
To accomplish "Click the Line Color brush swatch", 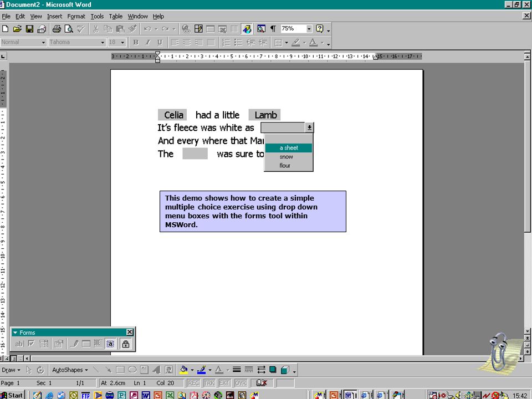I will [202, 370].
